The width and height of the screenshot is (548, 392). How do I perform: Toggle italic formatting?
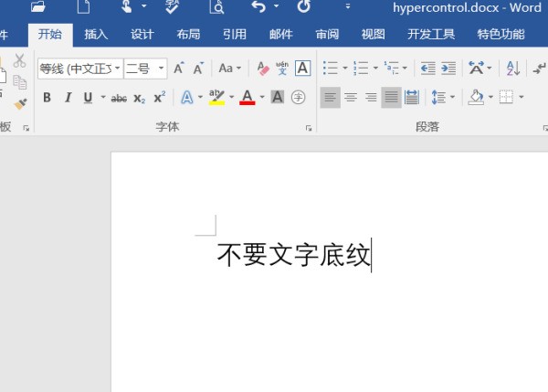(x=68, y=97)
